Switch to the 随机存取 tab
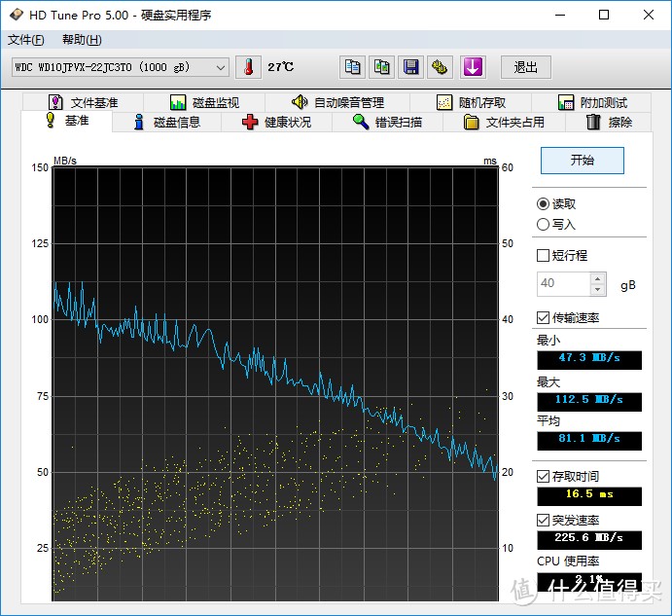672x616 pixels. point(471,102)
